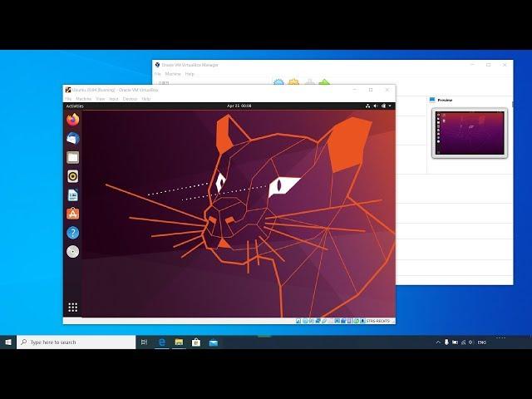
Task: Open Help menu in Ubuntu VM window
Action: (146, 99)
